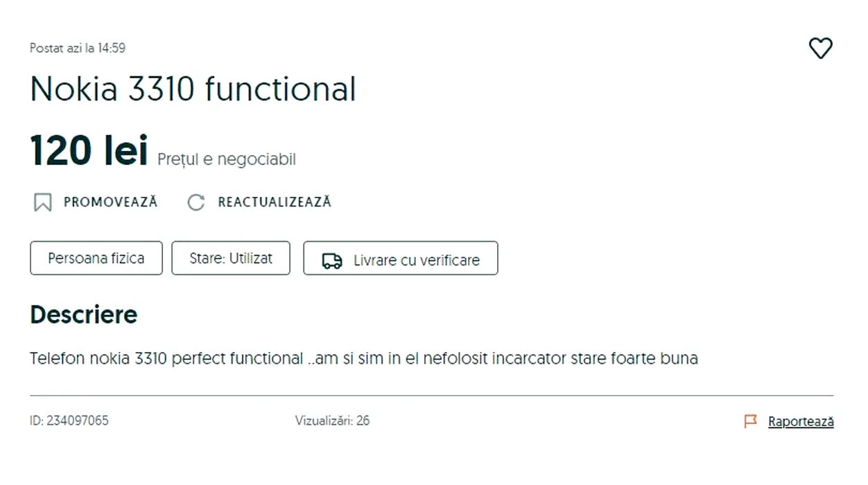868x485 pixels.
Task: Click the bookmark icon beside PROMOVEAZĂ
Action: 43,202
